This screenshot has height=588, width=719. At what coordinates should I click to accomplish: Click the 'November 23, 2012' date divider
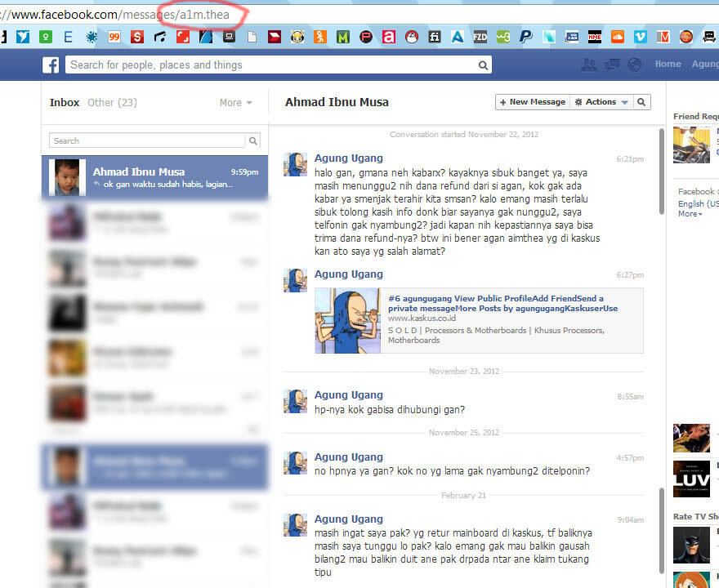tap(464, 372)
